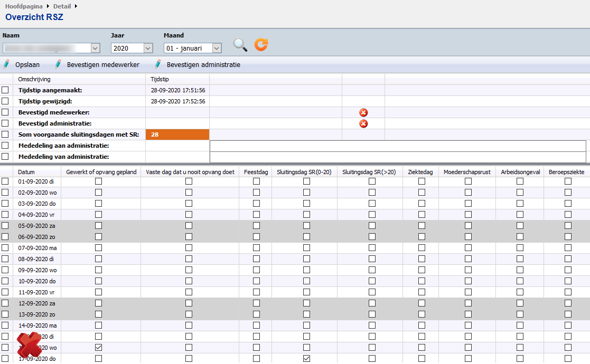
Task: Click the Opslaan button label
Action: tap(27, 65)
